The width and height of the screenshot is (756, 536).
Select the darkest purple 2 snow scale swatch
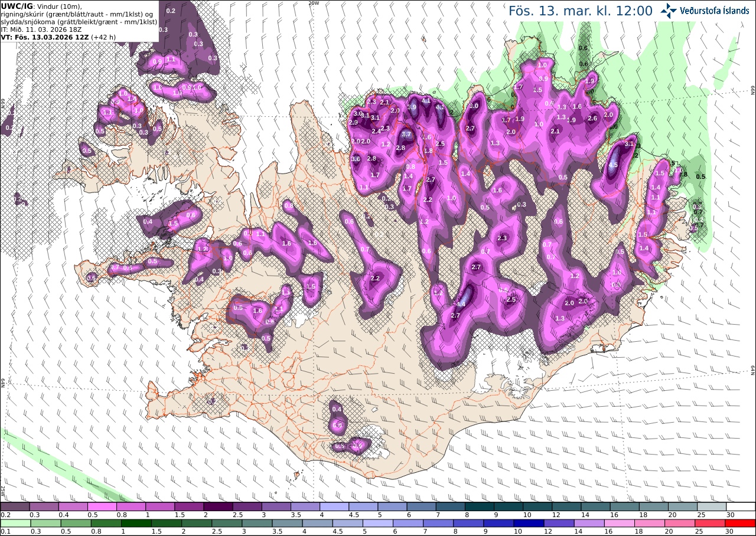click(x=218, y=506)
